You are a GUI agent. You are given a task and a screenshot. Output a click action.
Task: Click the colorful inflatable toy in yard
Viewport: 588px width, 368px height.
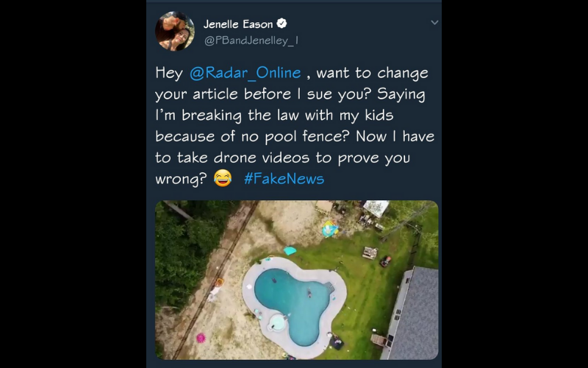click(x=330, y=229)
